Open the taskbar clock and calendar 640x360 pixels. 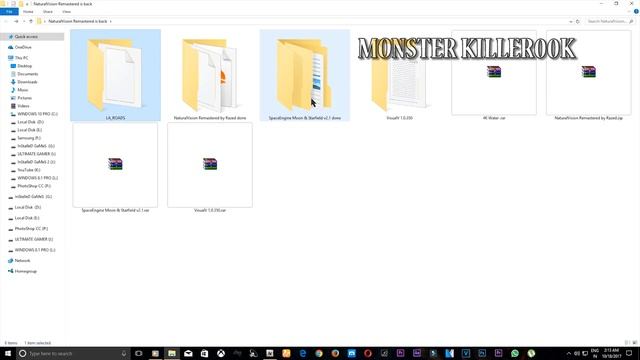[611, 353]
